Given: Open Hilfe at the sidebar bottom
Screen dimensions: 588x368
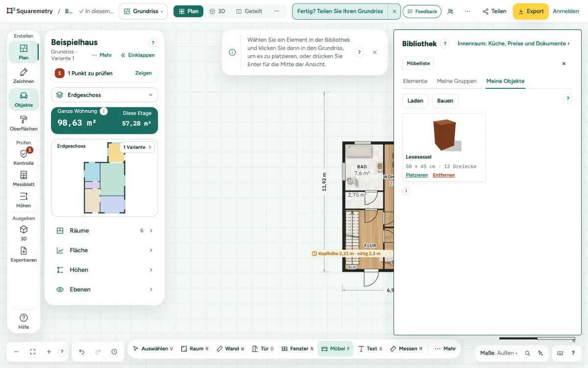Looking at the screenshot, I should click(24, 321).
